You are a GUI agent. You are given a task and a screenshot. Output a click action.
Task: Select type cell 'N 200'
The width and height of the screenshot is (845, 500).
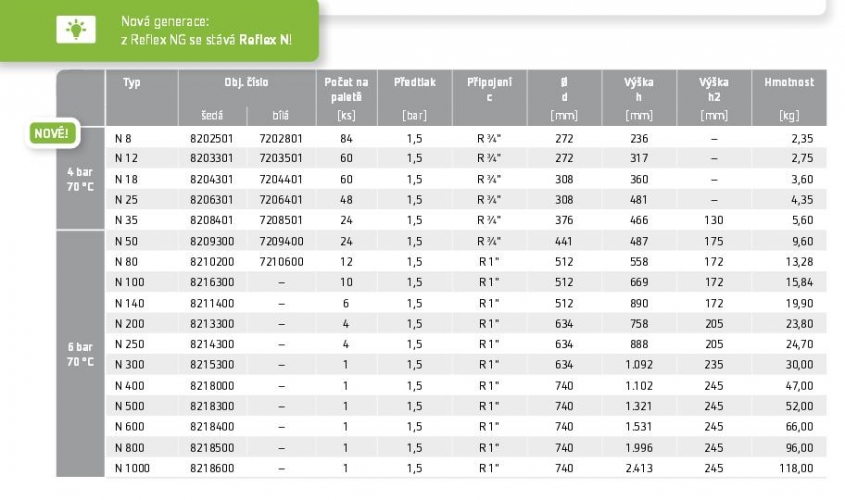point(129,324)
